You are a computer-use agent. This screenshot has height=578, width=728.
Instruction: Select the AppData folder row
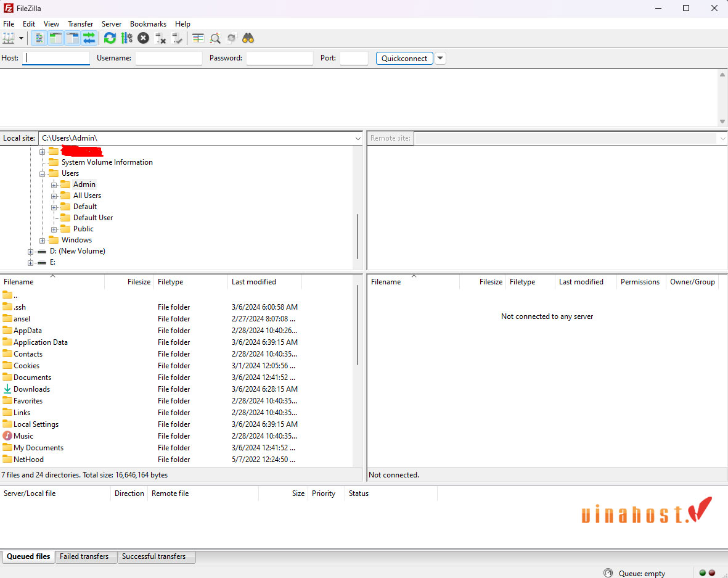click(178, 331)
